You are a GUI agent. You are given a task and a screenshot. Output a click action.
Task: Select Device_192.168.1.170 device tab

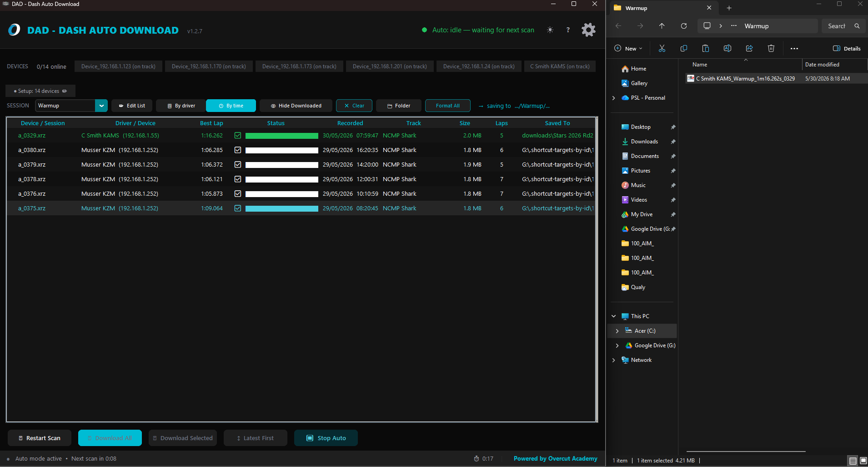pyautogui.click(x=209, y=66)
